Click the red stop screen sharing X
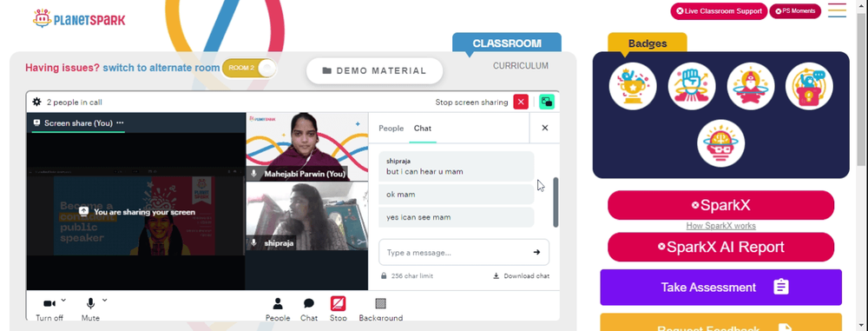This screenshot has width=868, height=331. click(x=520, y=102)
